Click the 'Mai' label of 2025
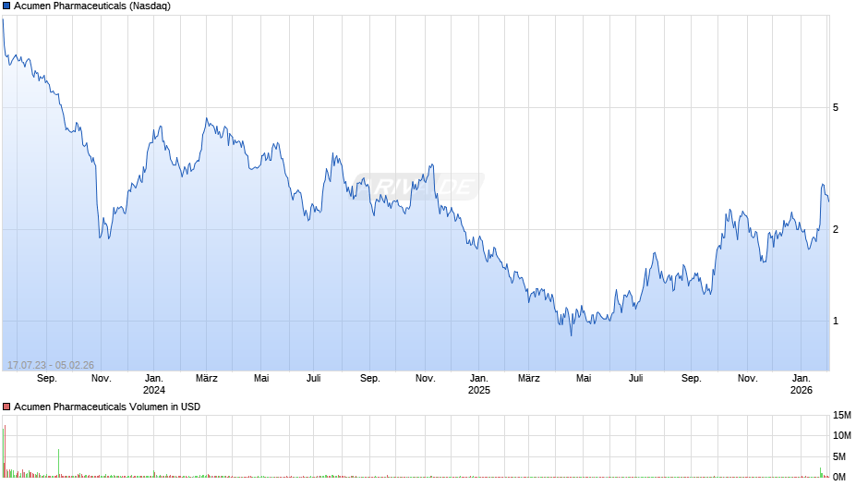868x486 pixels. pos(584,379)
